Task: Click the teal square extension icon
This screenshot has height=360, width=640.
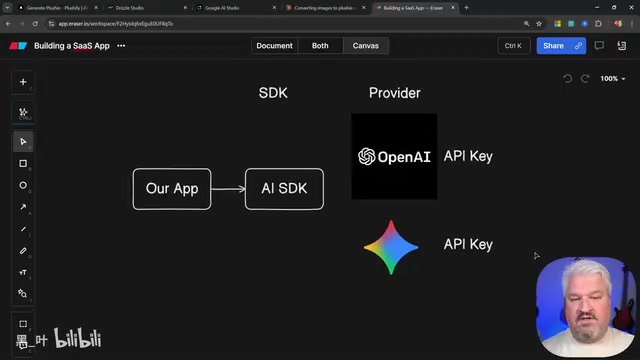Action: pos(571,24)
